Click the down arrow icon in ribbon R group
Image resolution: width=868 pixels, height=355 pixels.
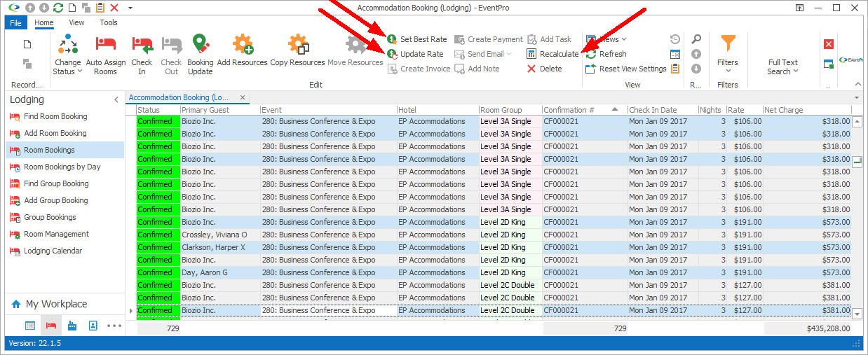coord(696,69)
